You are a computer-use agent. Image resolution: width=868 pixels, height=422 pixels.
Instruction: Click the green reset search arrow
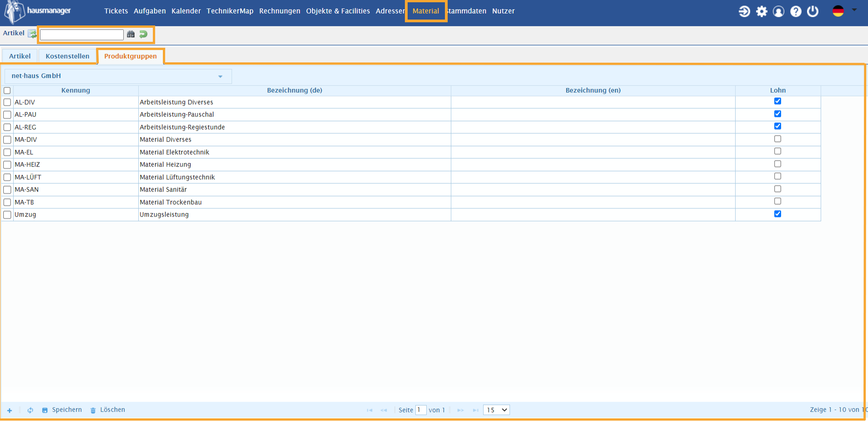(x=143, y=34)
